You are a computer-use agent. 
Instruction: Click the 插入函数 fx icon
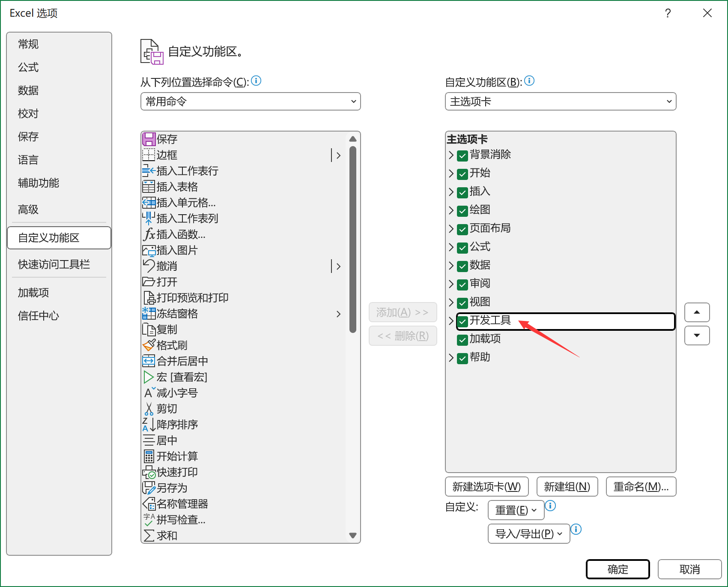tap(149, 234)
